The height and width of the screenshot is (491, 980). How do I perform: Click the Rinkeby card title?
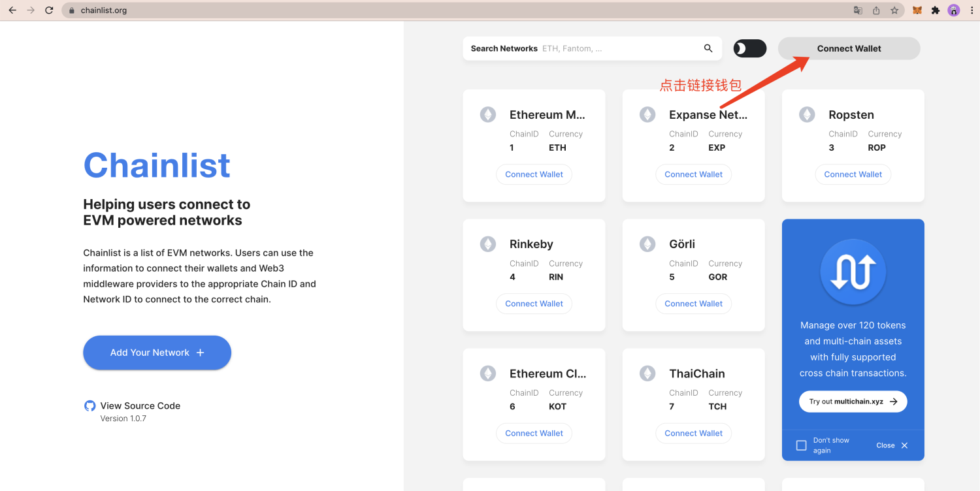click(x=531, y=244)
